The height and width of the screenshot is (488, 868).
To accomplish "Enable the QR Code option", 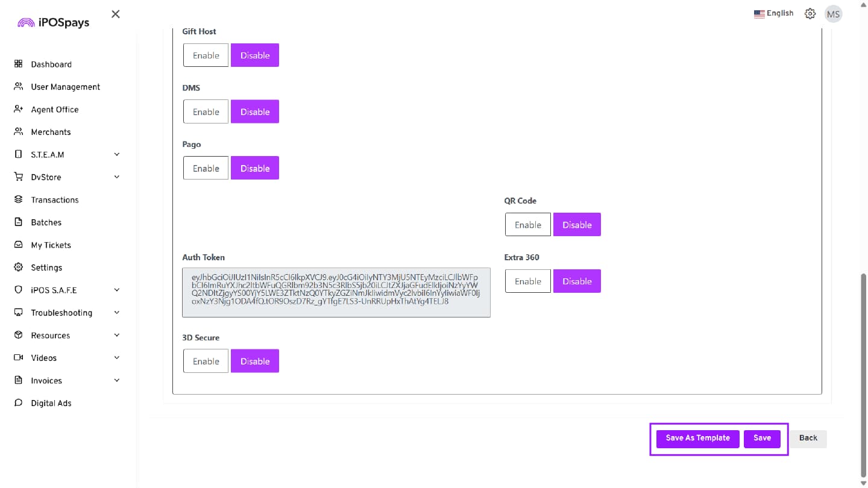I will 527,225.
